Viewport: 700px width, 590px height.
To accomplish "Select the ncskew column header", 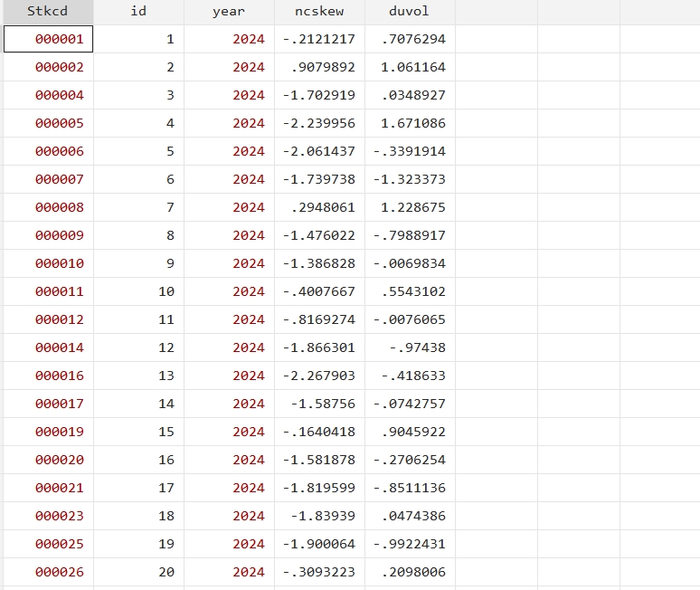I will (x=319, y=12).
